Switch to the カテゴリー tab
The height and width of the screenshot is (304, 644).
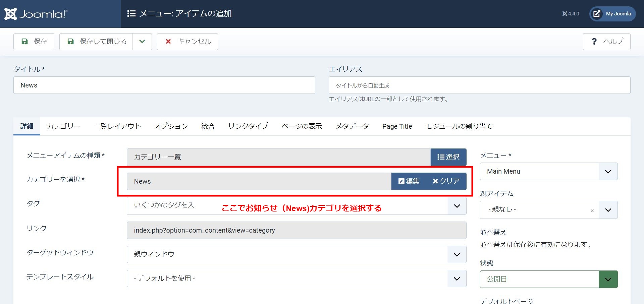(x=63, y=126)
